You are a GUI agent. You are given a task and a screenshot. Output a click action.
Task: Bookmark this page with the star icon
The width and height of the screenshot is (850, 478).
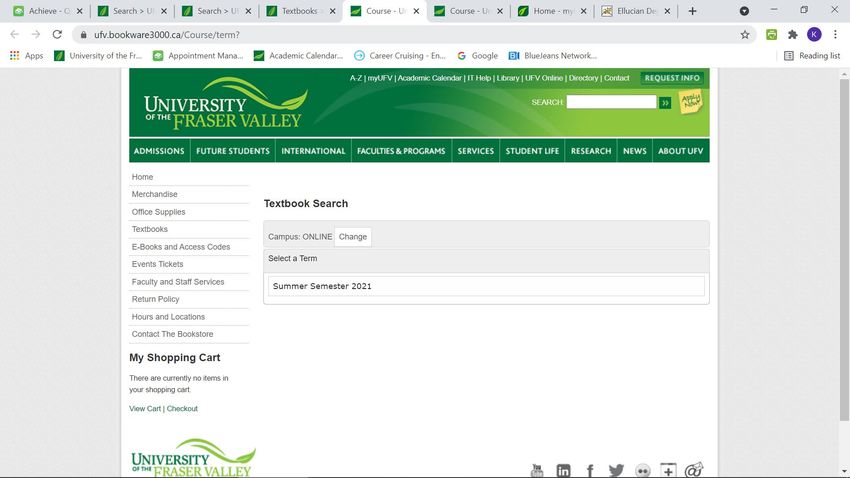click(745, 35)
